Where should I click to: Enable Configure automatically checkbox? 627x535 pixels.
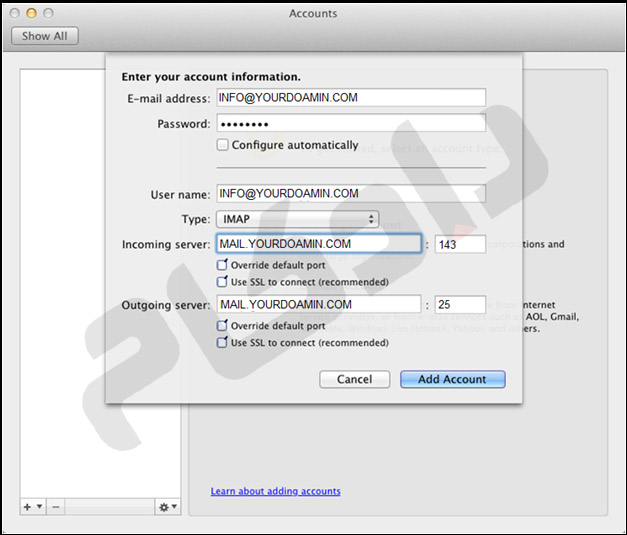[222, 145]
